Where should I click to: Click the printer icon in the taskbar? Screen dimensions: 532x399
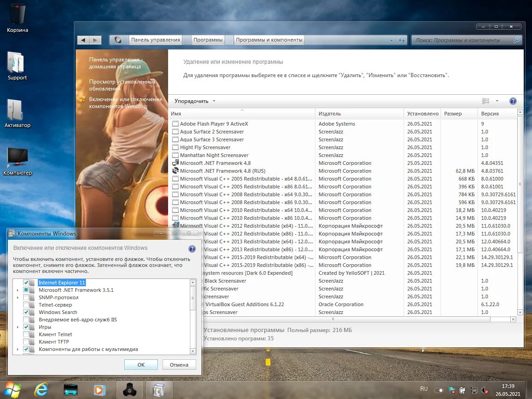tap(71, 390)
